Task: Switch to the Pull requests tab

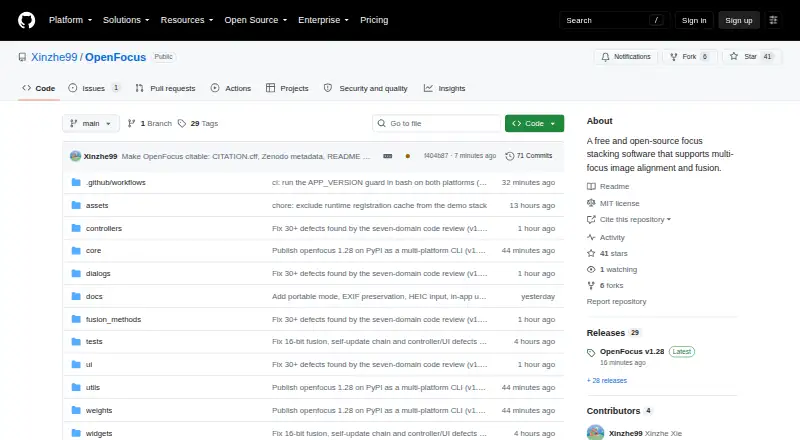Action: (165, 88)
